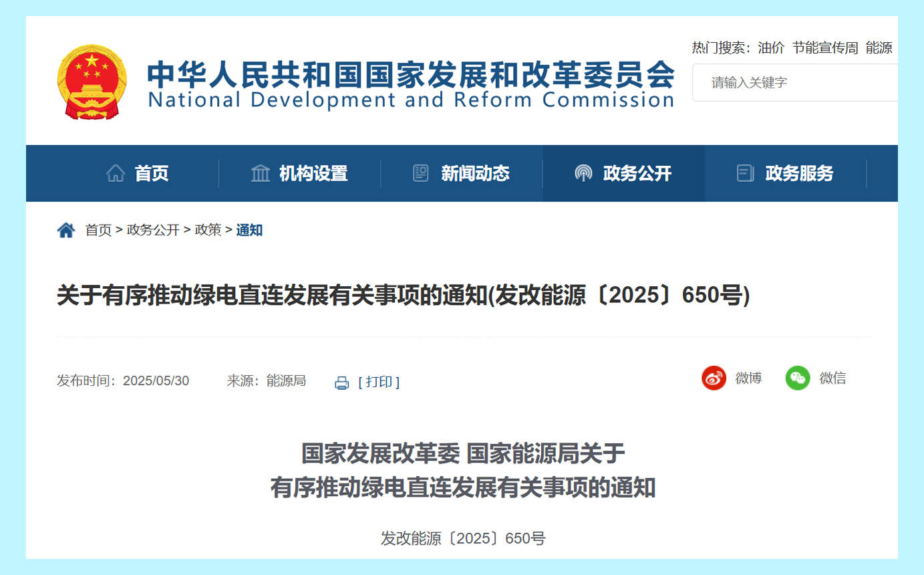The width and height of the screenshot is (924, 575).
Task: Open the 首页 navigation item
Action: click(x=152, y=174)
